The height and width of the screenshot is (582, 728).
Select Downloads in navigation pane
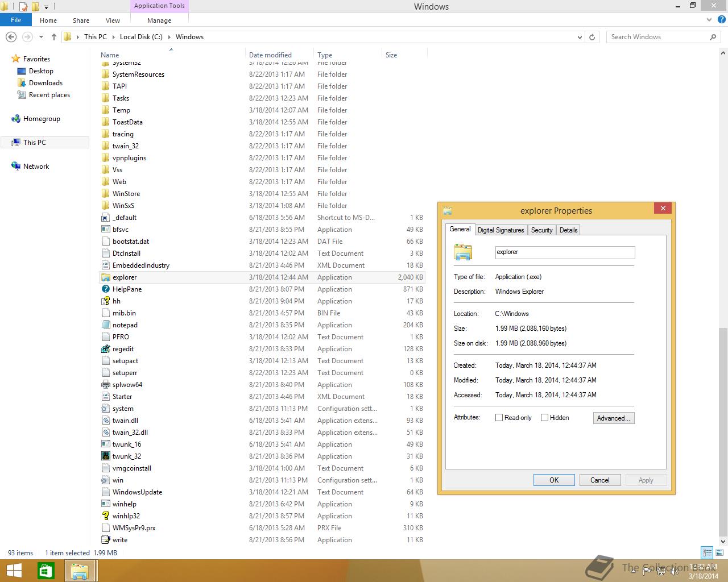click(45, 83)
